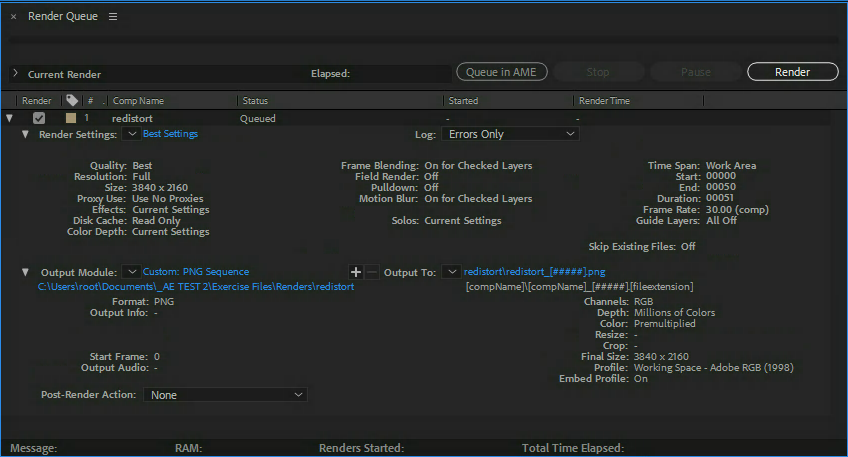Collapse the Render Settings section
848x457 pixels.
point(26,134)
